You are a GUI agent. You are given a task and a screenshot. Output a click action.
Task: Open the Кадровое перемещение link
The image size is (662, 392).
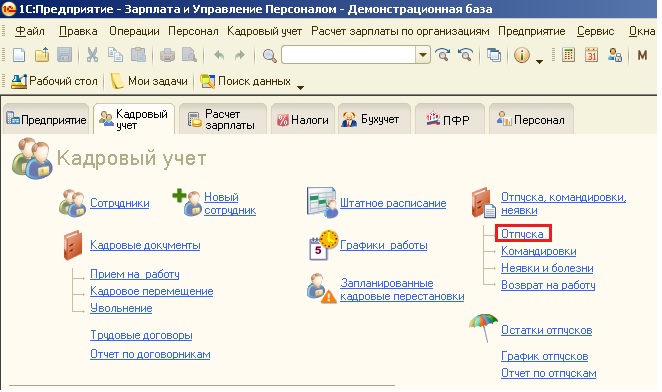(152, 291)
